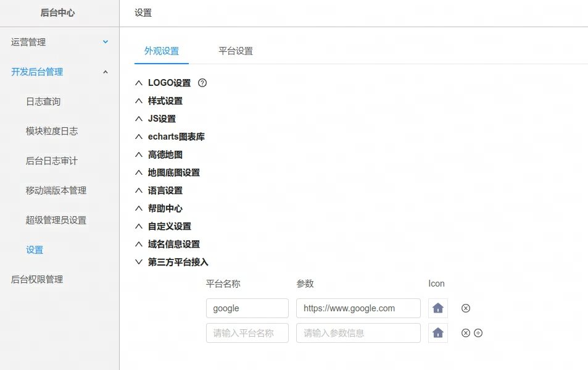The height and width of the screenshot is (370, 588).
Task: Open 日志查询 in the sidebar
Action: pyautogui.click(x=43, y=101)
